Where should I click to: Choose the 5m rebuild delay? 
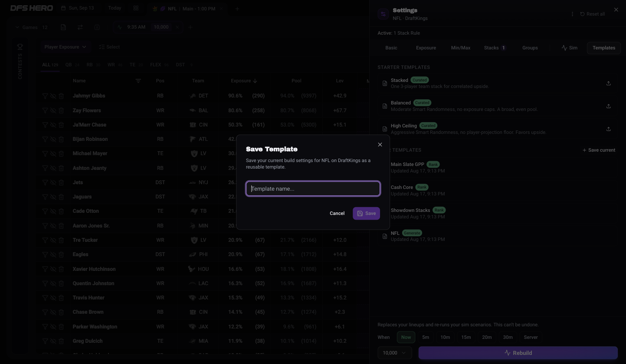(x=426, y=337)
